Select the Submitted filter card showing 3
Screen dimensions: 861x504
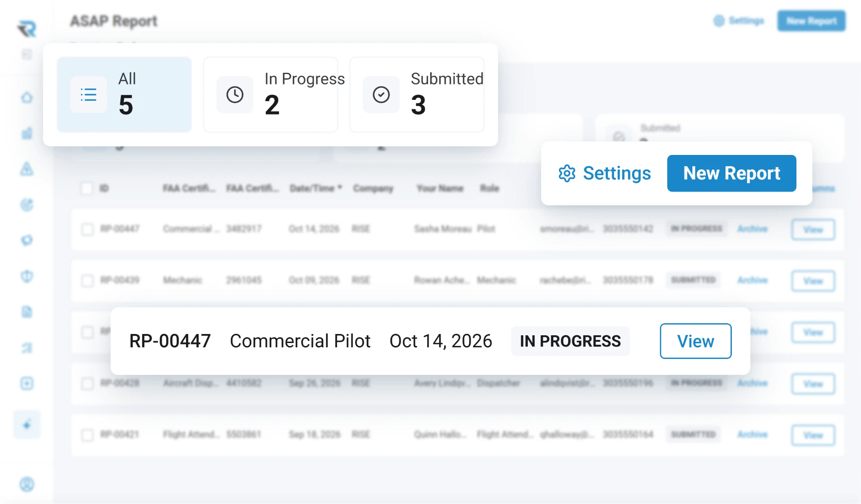[x=417, y=94]
